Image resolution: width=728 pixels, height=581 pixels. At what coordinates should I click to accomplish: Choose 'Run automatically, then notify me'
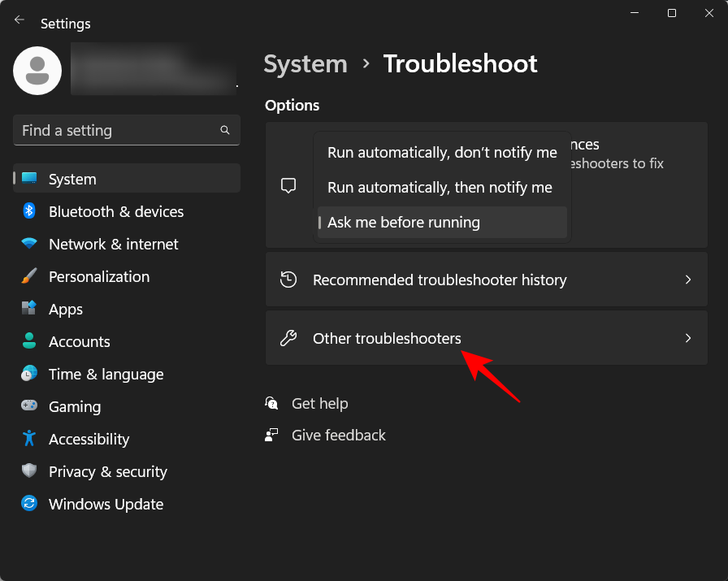[x=441, y=187]
